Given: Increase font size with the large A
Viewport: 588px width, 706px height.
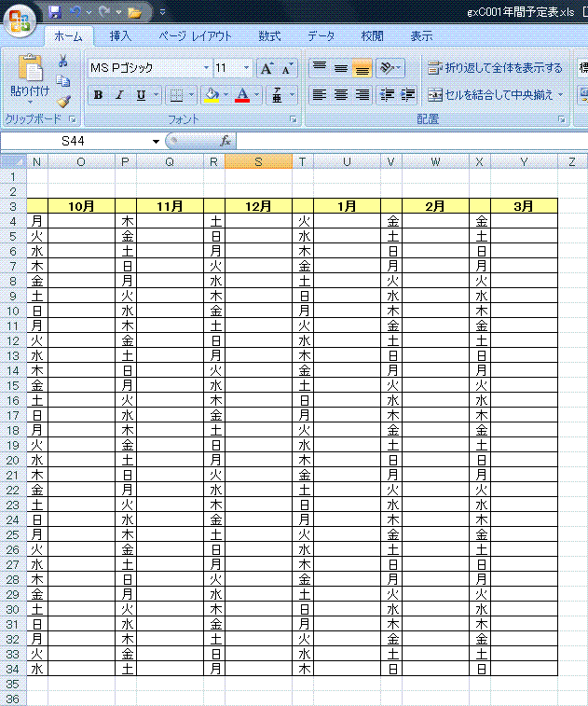Looking at the screenshot, I should 267,68.
